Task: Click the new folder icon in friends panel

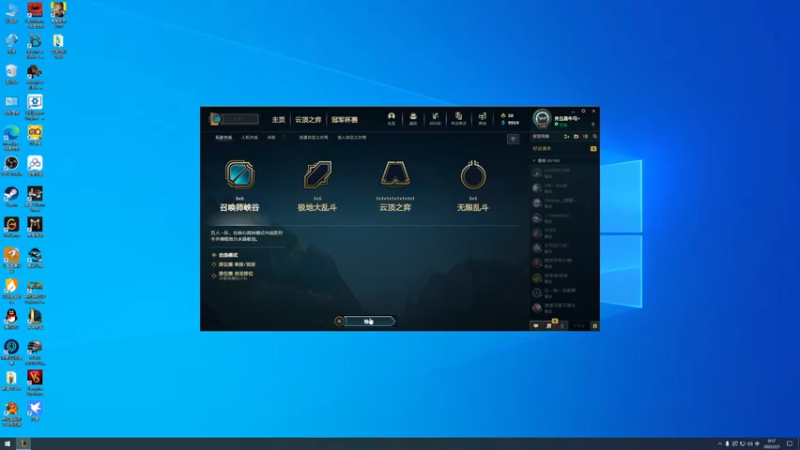Action: pyautogui.click(x=576, y=136)
